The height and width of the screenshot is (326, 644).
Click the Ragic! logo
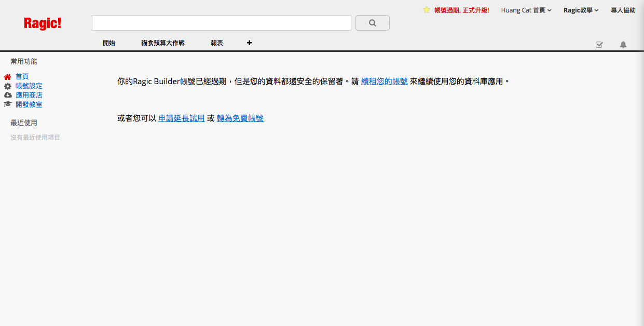click(x=43, y=23)
